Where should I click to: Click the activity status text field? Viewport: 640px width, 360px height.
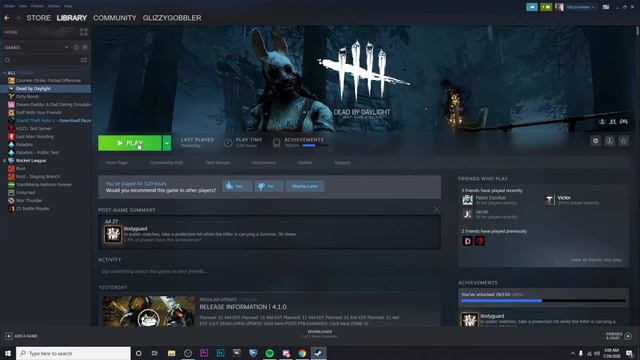point(269,271)
